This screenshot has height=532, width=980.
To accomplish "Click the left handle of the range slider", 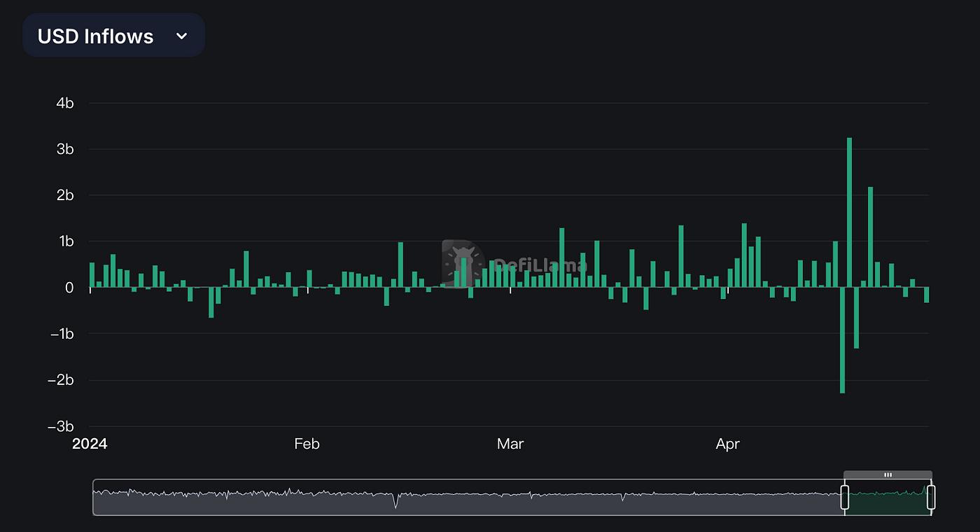I will click(x=845, y=498).
